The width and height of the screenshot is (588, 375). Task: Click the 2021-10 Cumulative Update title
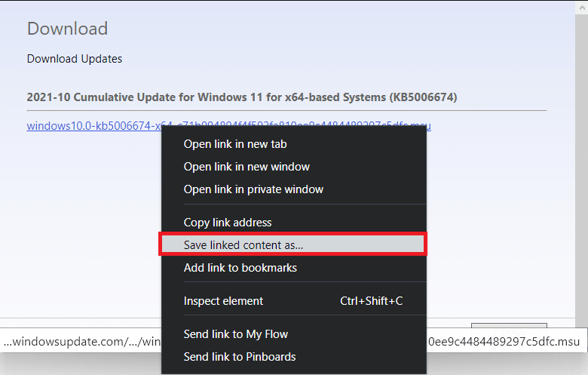[241, 97]
